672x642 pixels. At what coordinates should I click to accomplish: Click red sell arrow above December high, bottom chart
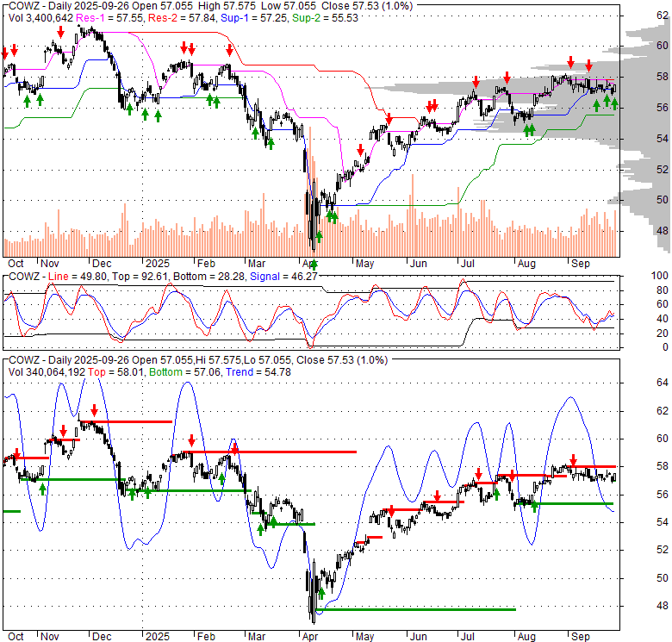pyautogui.click(x=94, y=409)
